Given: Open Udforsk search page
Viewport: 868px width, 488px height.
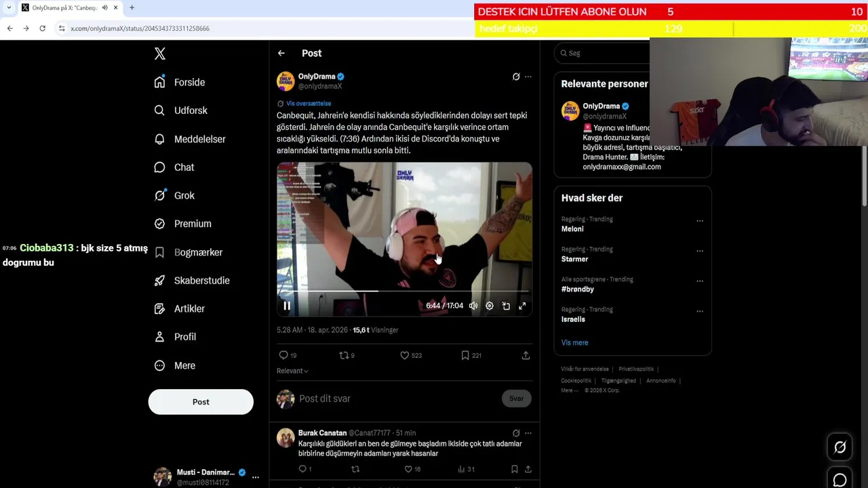Looking at the screenshot, I should [181, 110].
